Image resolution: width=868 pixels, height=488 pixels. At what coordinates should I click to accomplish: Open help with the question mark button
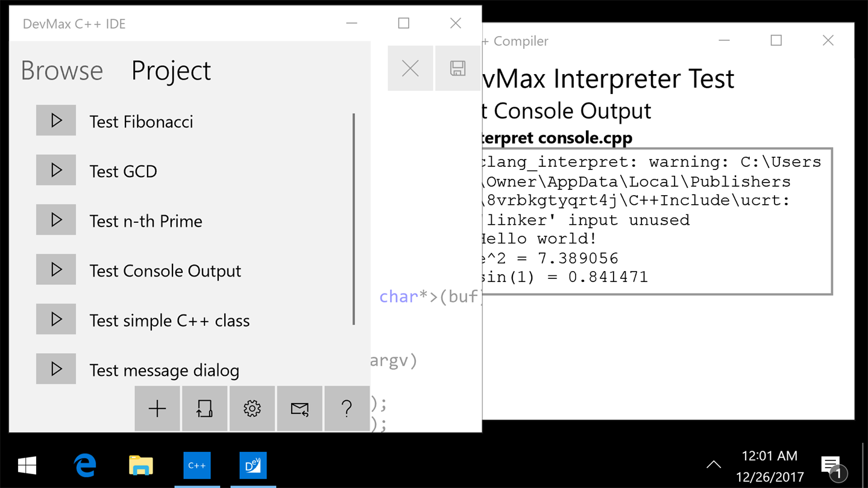tap(347, 409)
